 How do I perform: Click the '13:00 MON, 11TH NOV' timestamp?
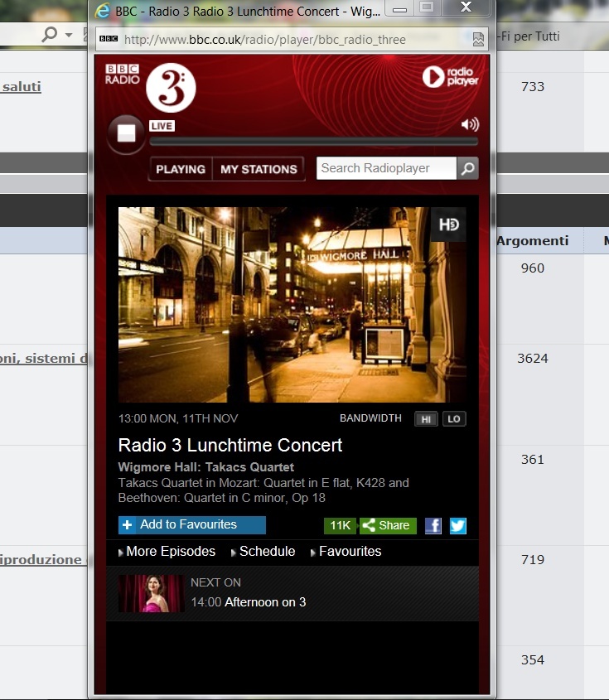point(177,418)
